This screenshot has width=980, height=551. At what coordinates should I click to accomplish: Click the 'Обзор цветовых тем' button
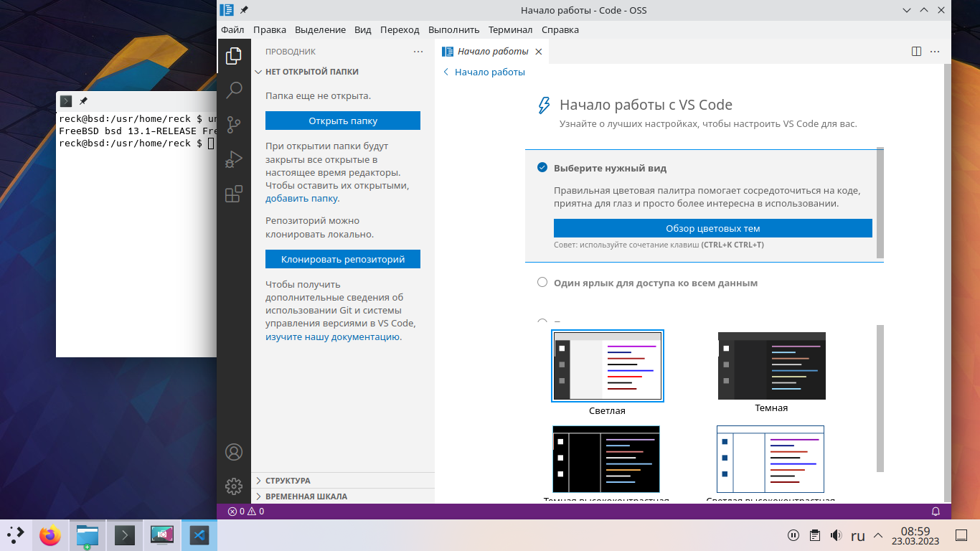tap(713, 228)
